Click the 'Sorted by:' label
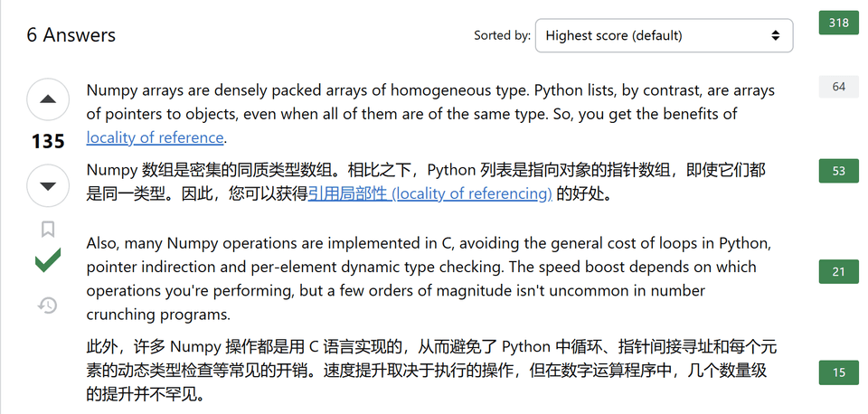 tap(502, 36)
